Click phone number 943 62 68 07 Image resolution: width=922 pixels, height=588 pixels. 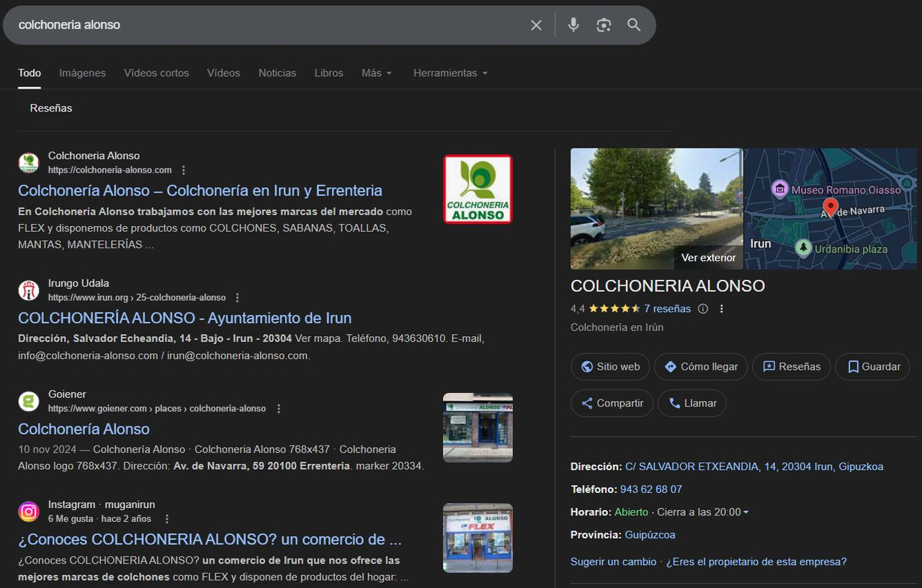pos(651,489)
